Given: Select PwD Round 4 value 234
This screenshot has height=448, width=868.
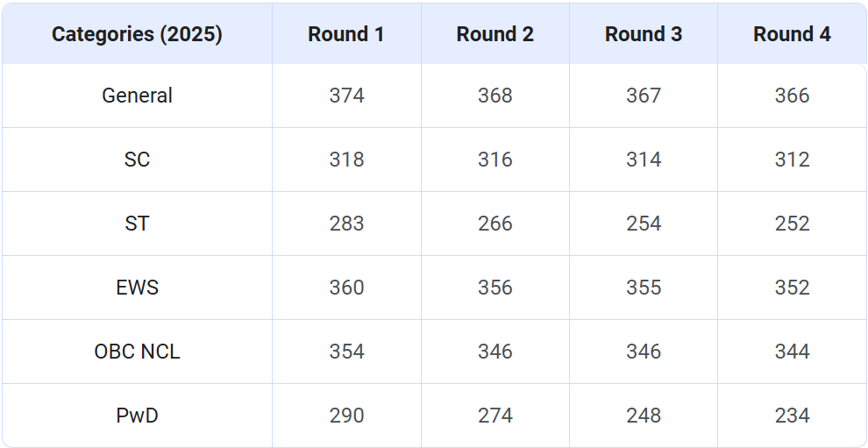Looking at the screenshot, I should [792, 416].
